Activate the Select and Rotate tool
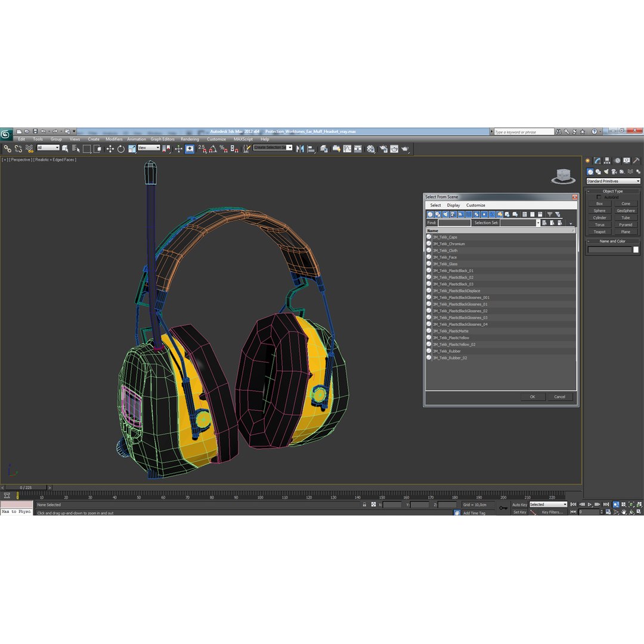 120,148
